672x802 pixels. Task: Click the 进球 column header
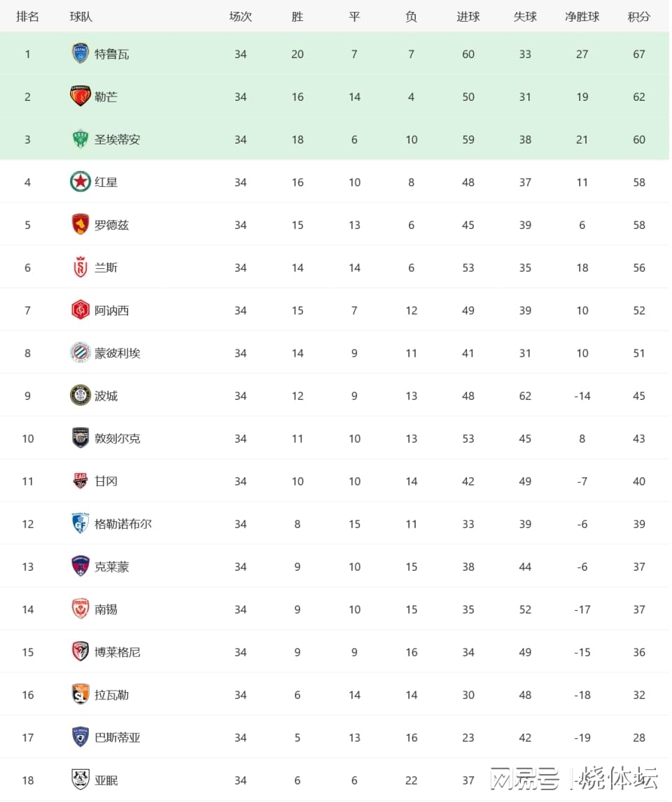(468, 17)
